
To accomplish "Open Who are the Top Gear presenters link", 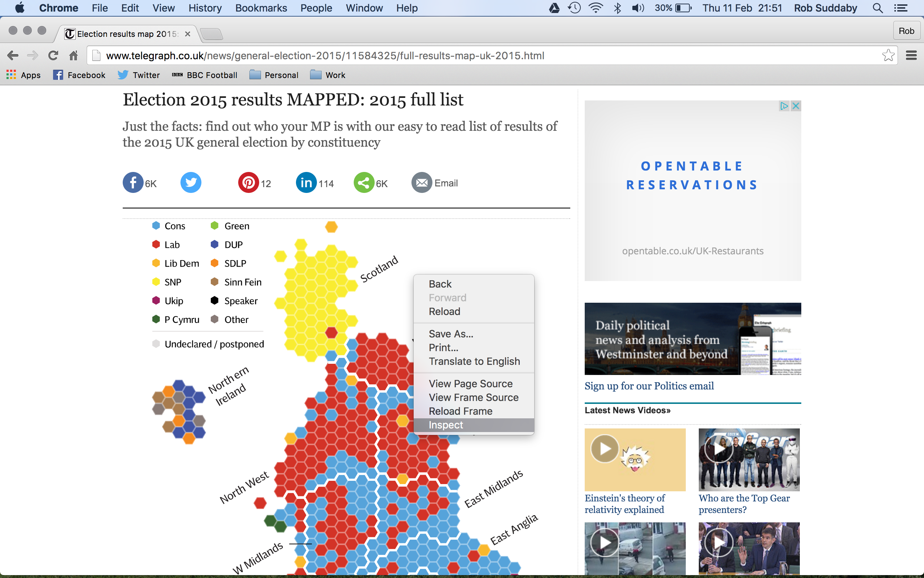I will click(x=744, y=504).
